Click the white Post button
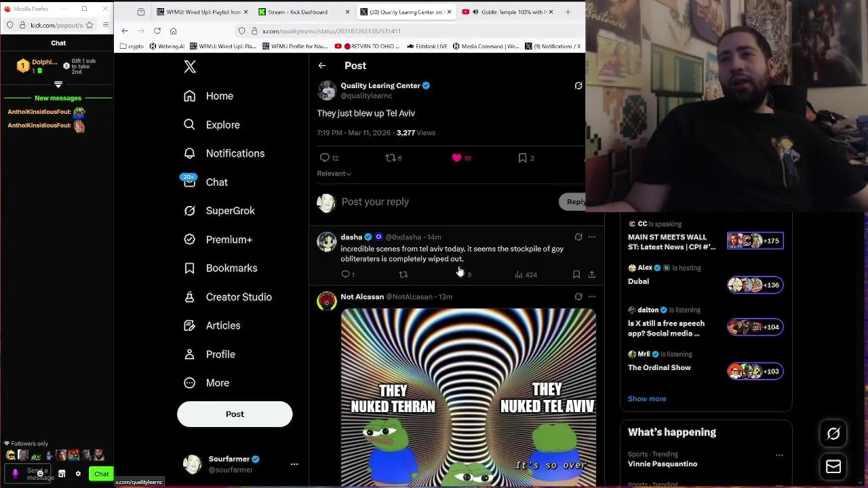The height and width of the screenshot is (488, 868). tap(235, 414)
